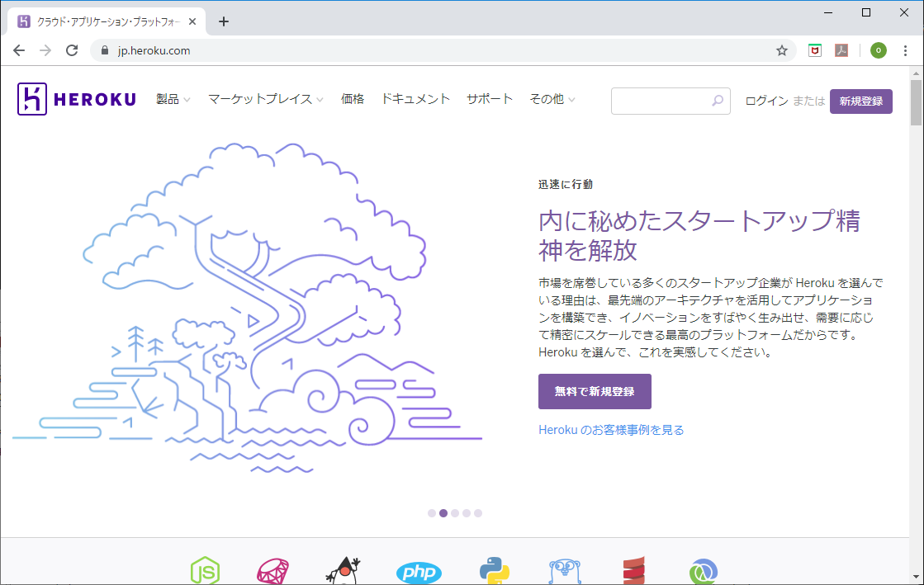Image resolution: width=924 pixels, height=585 pixels.
Task: Select the Go gopher icon
Action: coord(565,572)
